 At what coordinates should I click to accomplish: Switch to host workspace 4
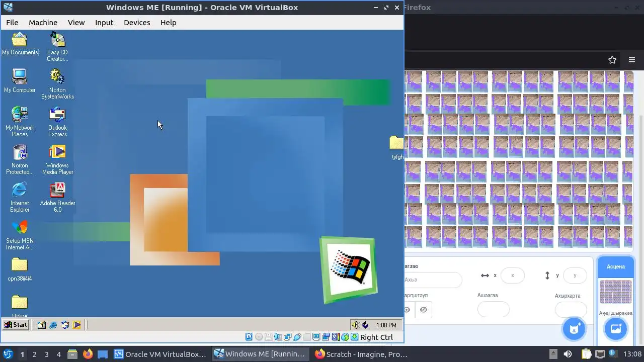tap(58, 354)
